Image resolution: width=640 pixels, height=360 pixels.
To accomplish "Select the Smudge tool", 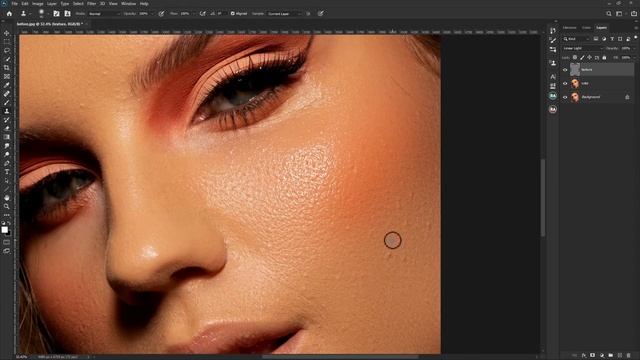I will tap(7, 146).
